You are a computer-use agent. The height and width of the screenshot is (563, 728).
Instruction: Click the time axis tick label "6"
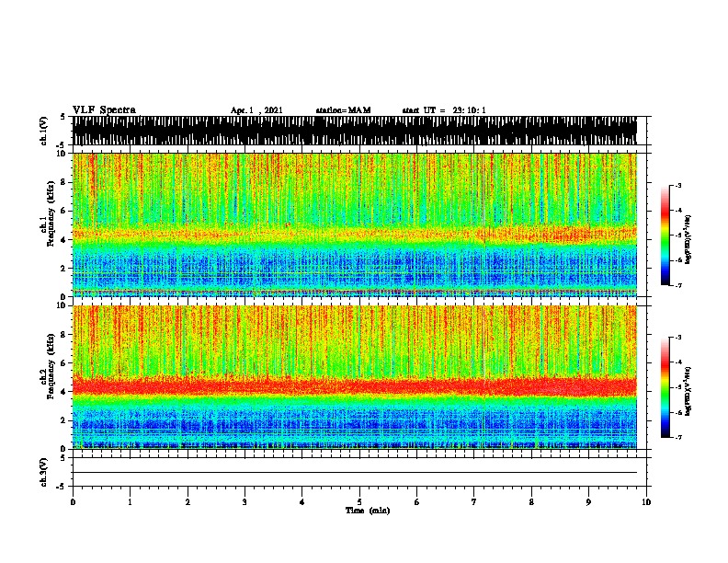pos(417,502)
